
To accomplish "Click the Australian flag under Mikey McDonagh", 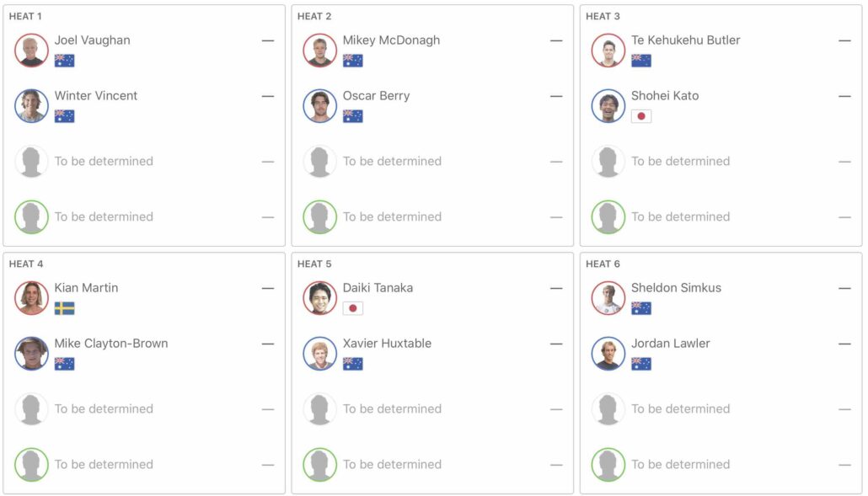I will [x=352, y=61].
